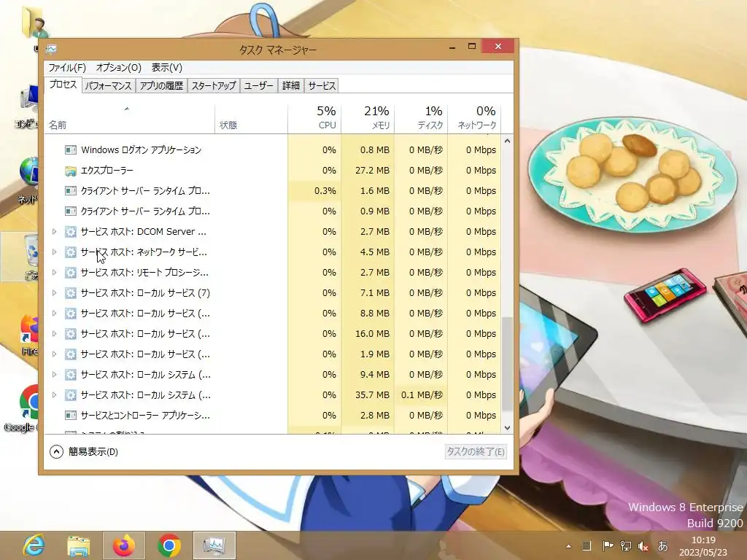Switch to the アプリの履歴 tab
The image size is (747, 560).
pos(161,86)
